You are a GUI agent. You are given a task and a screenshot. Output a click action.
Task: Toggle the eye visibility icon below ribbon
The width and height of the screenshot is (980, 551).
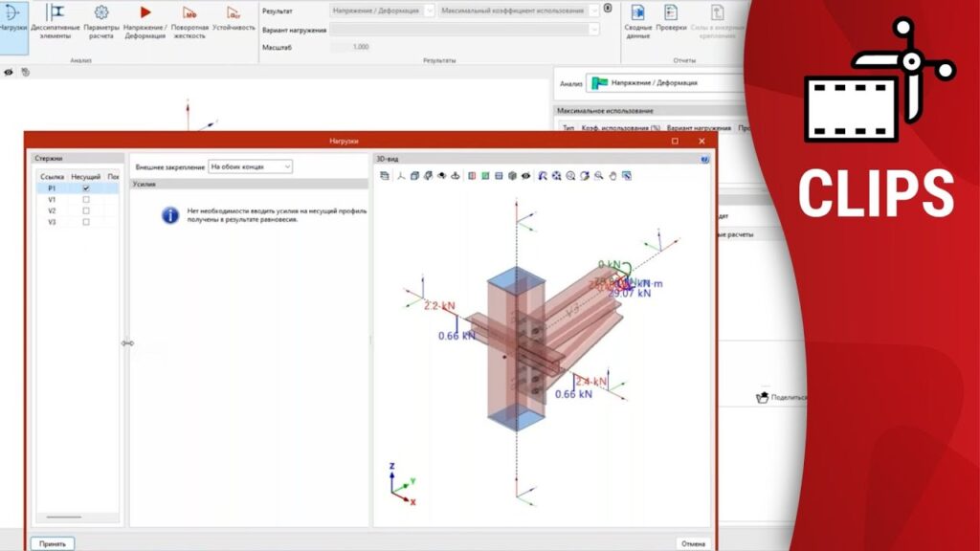[x=9, y=72]
